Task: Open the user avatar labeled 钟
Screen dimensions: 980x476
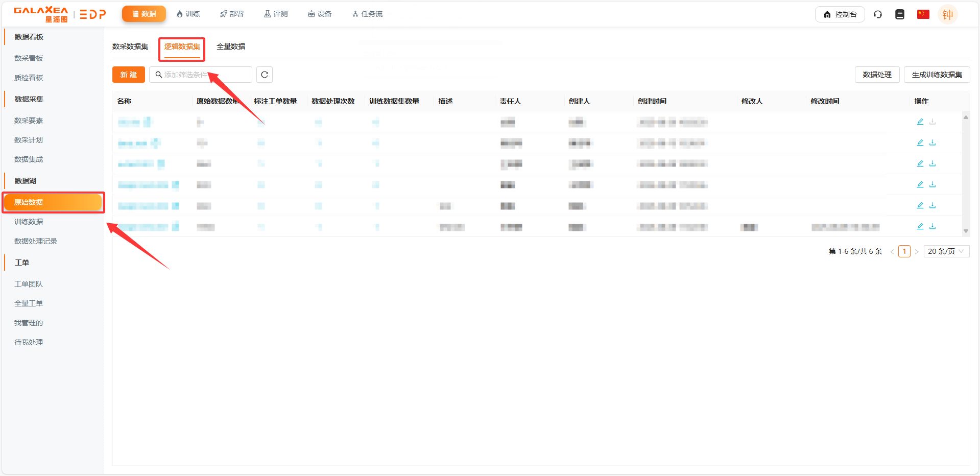Action: point(947,15)
